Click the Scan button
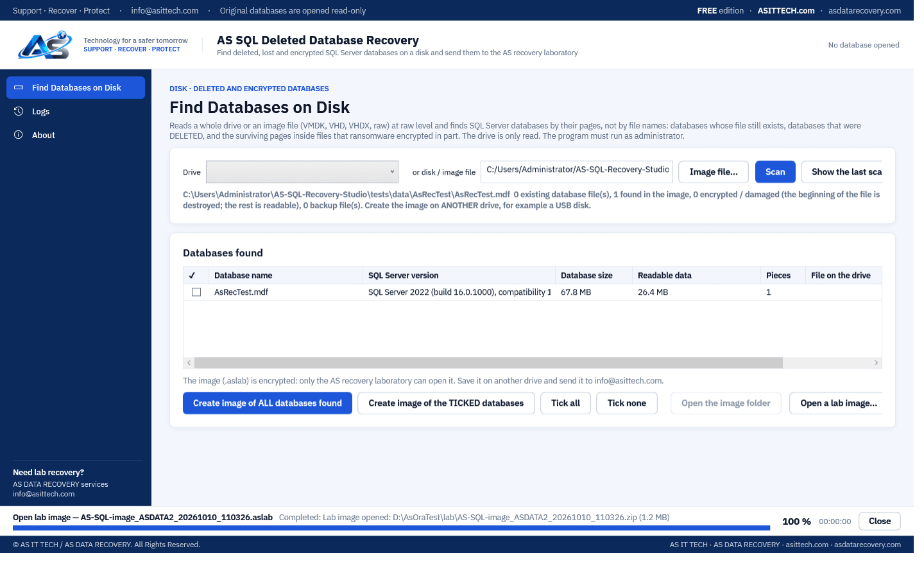The width and height of the screenshot is (924, 578). coord(775,172)
